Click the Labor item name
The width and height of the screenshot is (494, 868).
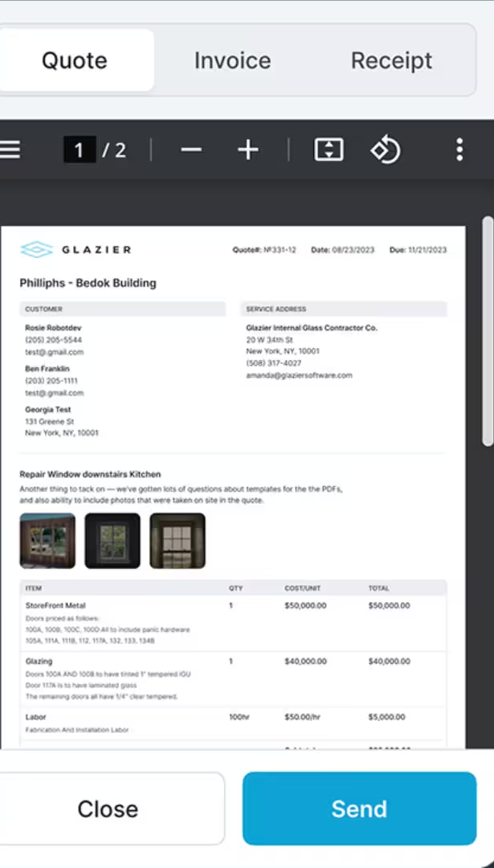point(36,717)
